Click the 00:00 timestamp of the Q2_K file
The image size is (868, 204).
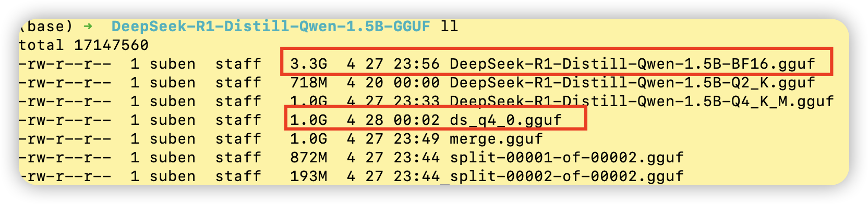pyautogui.click(x=416, y=83)
